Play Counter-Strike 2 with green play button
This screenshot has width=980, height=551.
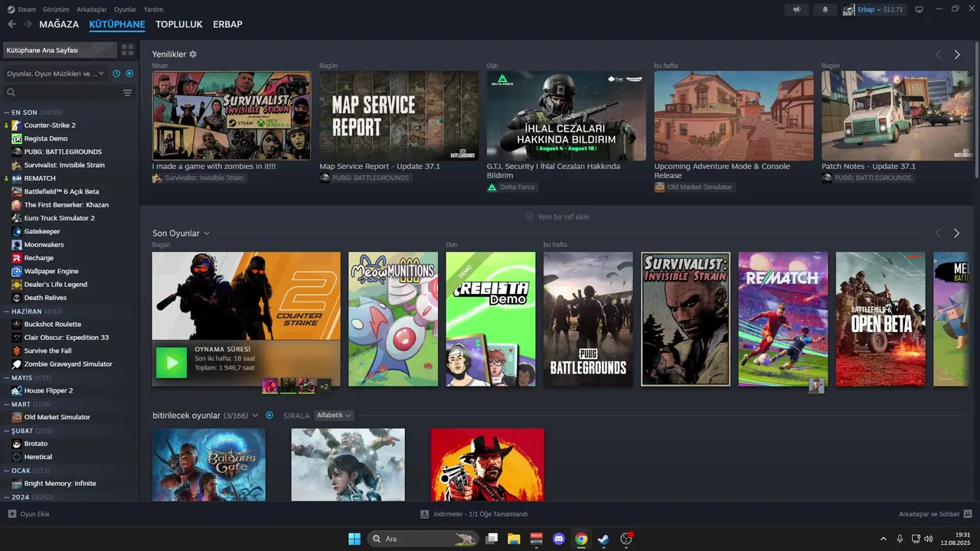pos(171,363)
